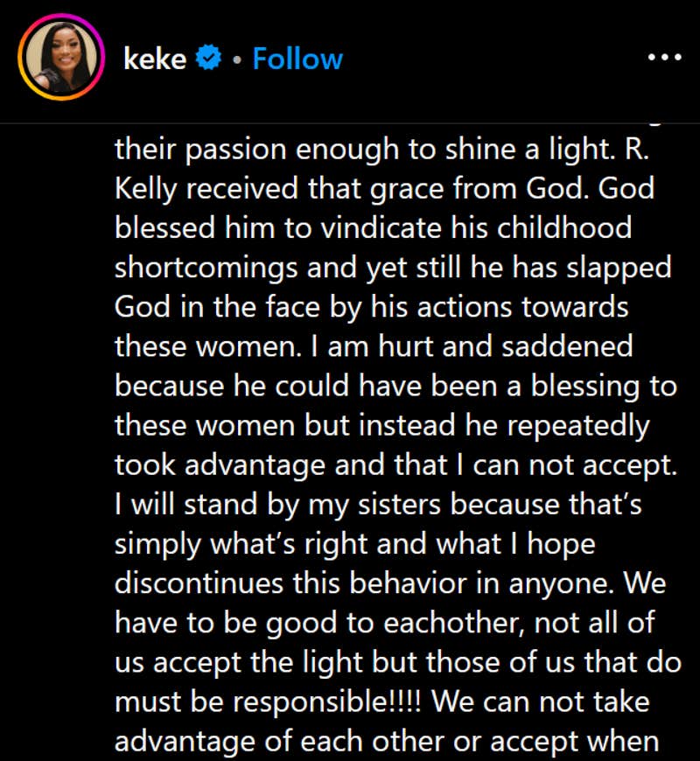Screen dimensions: 700x761
Task: Click the username keke in the header
Action: pos(154,58)
